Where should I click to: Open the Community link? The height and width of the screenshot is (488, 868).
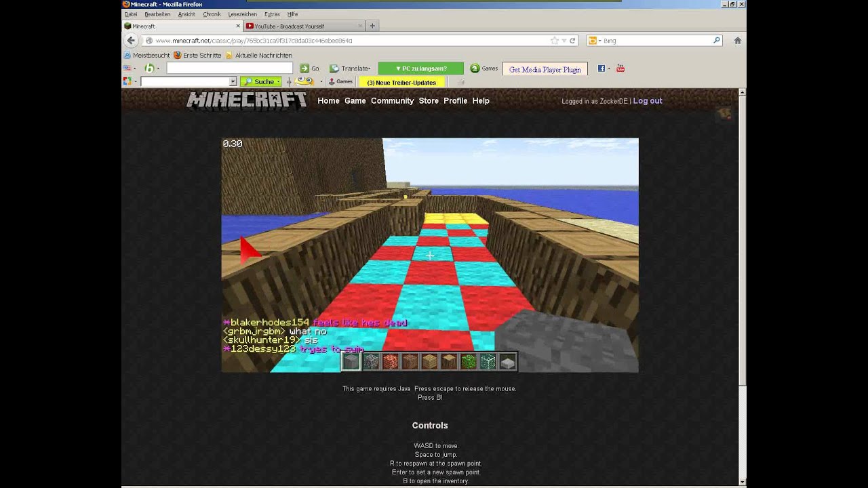(x=392, y=100)
